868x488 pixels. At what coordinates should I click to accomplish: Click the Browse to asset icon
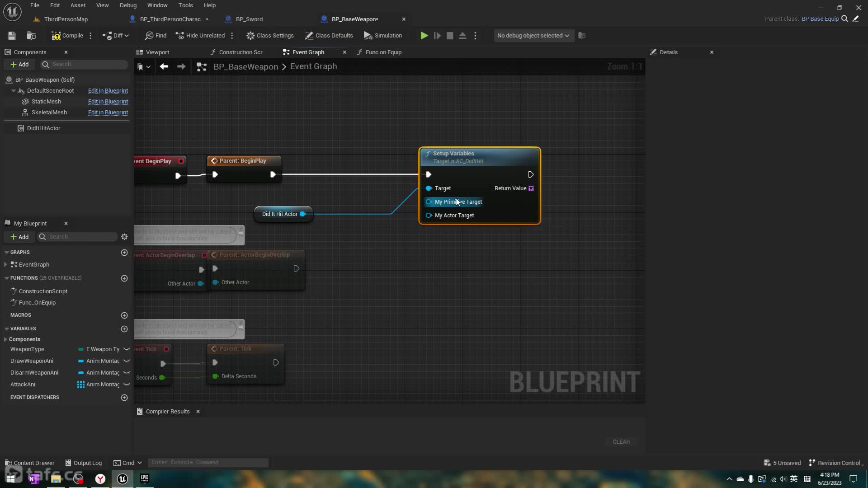click(x=31, y=36)
